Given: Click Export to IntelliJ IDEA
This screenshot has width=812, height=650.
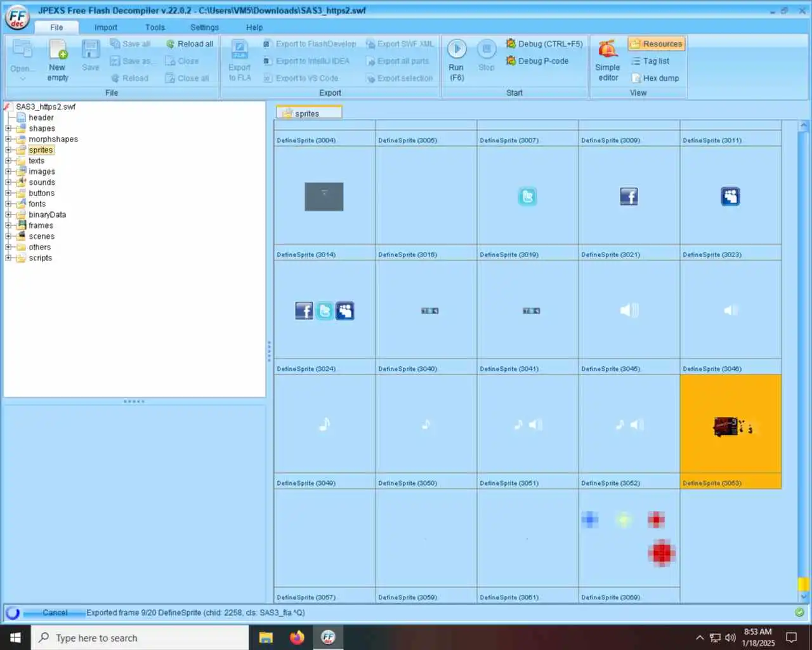Looking at the screenshot, I should (x=306, y=61).
